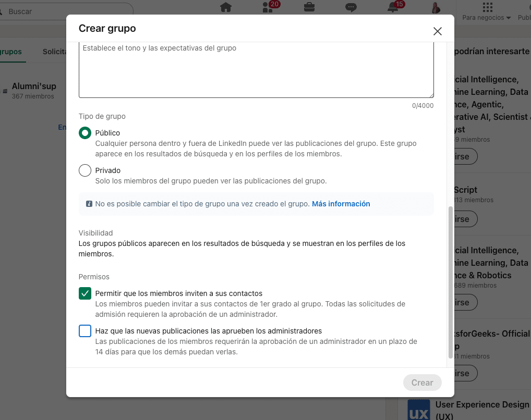Open the Messaging speech bubble icon
Viewport: 531px width, 420px height.
click(351, 7)
